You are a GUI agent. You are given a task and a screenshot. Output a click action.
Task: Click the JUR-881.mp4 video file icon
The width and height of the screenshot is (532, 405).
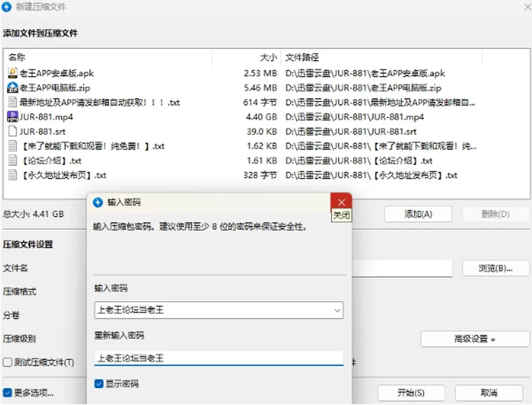(x=13, y=117)
